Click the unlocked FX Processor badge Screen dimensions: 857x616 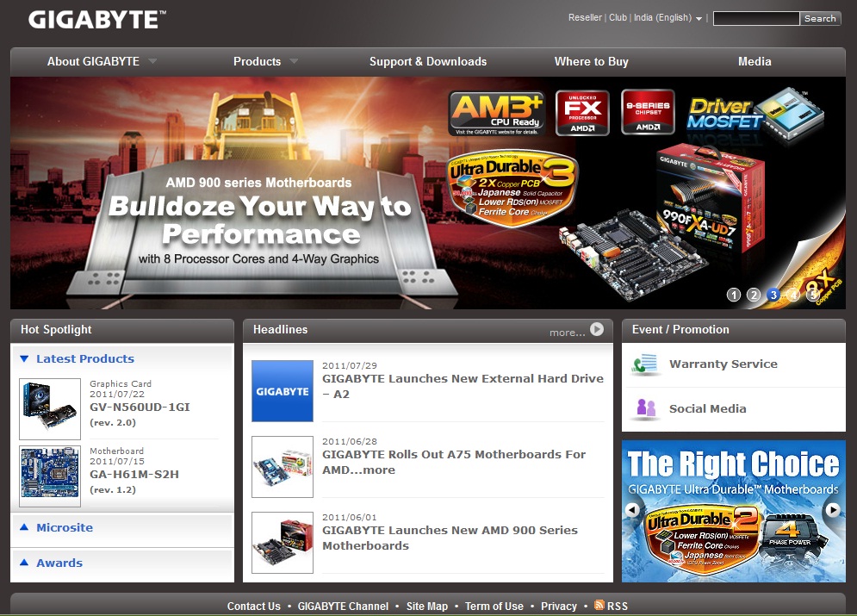[582, 112]
